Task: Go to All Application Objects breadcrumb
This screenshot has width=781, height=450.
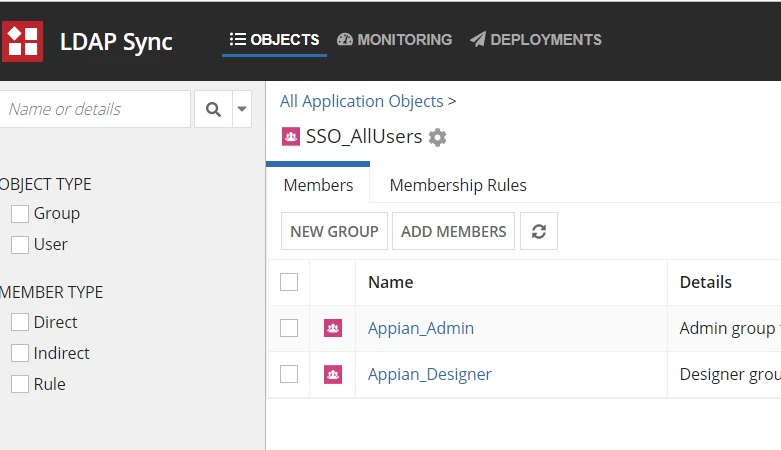Action: click(362, 101)
